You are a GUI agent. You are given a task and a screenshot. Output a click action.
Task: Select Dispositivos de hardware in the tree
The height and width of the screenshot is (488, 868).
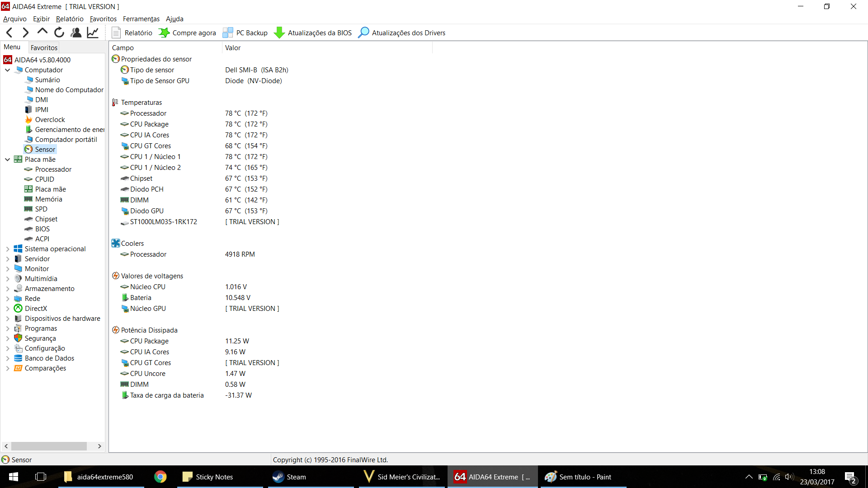(62, 319)
